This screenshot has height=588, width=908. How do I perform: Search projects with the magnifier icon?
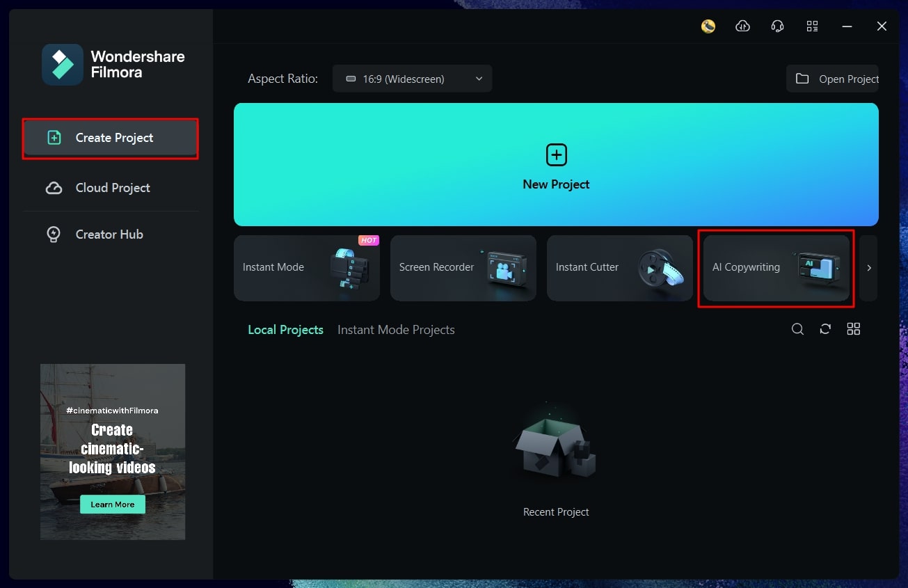click(798, 329)
